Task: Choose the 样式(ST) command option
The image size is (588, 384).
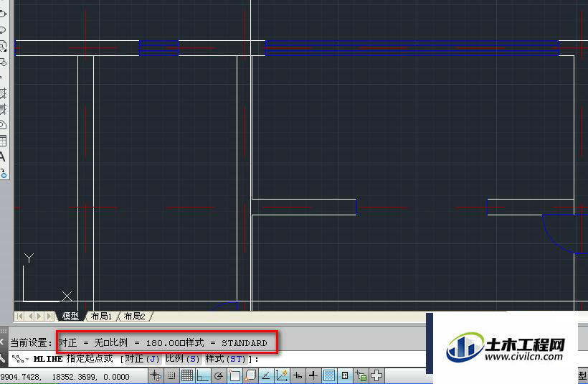Action: coord(226,358)
